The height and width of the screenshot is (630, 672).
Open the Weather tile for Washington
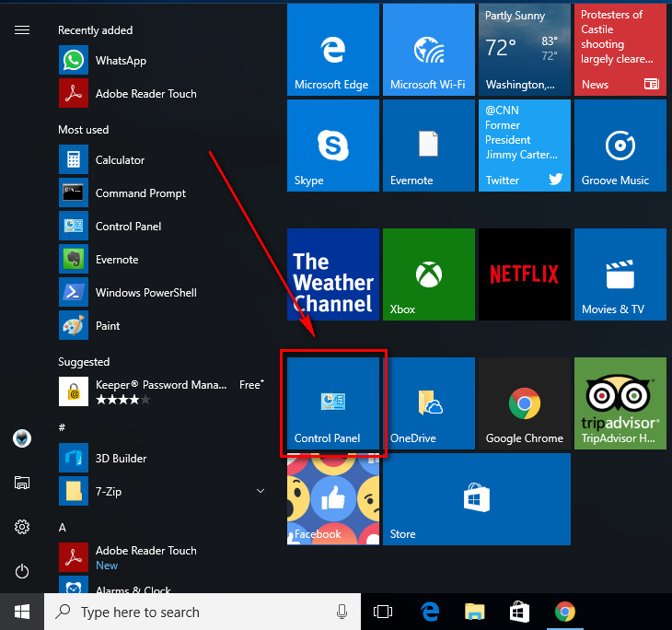[x=525, y=50]
